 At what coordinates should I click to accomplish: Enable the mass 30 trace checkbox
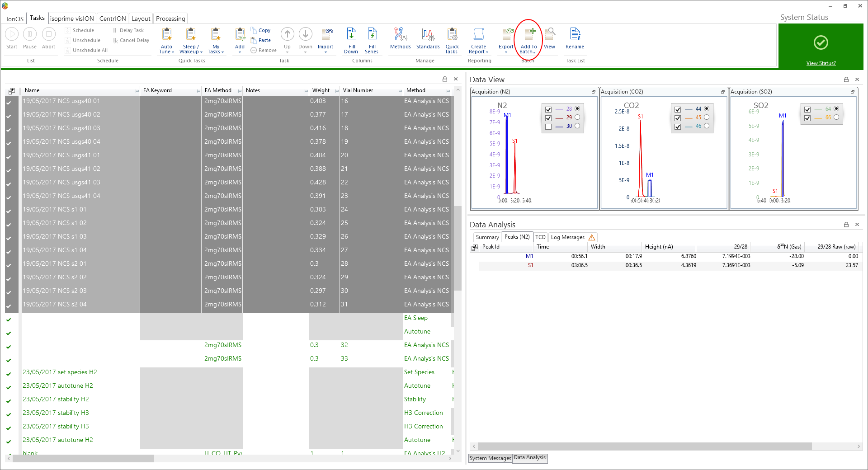(x=548, y=127)
